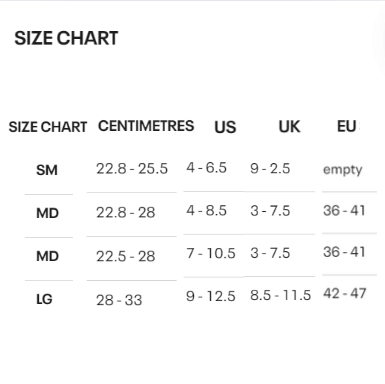The width and height of the screenshot is (385, 384).
Task: Select the EU column header
Action: 348,126
